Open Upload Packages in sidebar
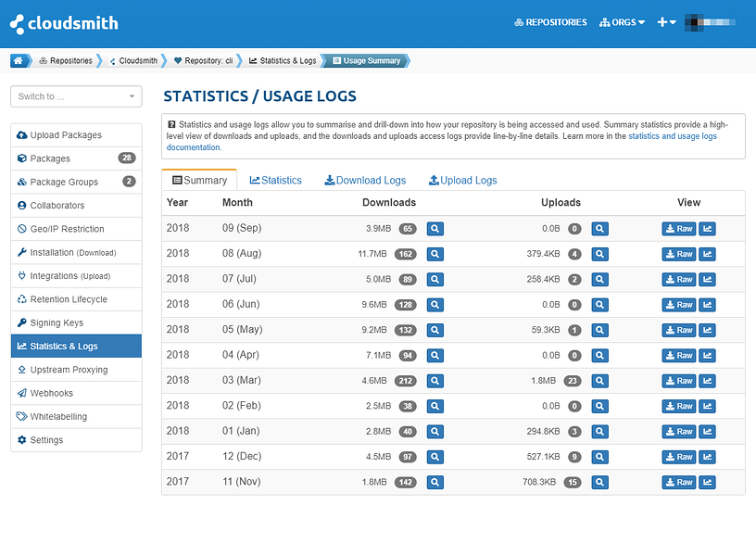This screenshot has width=756, height=556. pyautogui.click(x=76, y=135)
